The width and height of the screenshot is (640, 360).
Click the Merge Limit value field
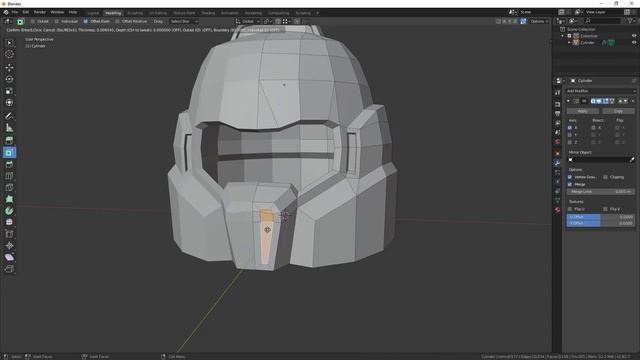600,191
